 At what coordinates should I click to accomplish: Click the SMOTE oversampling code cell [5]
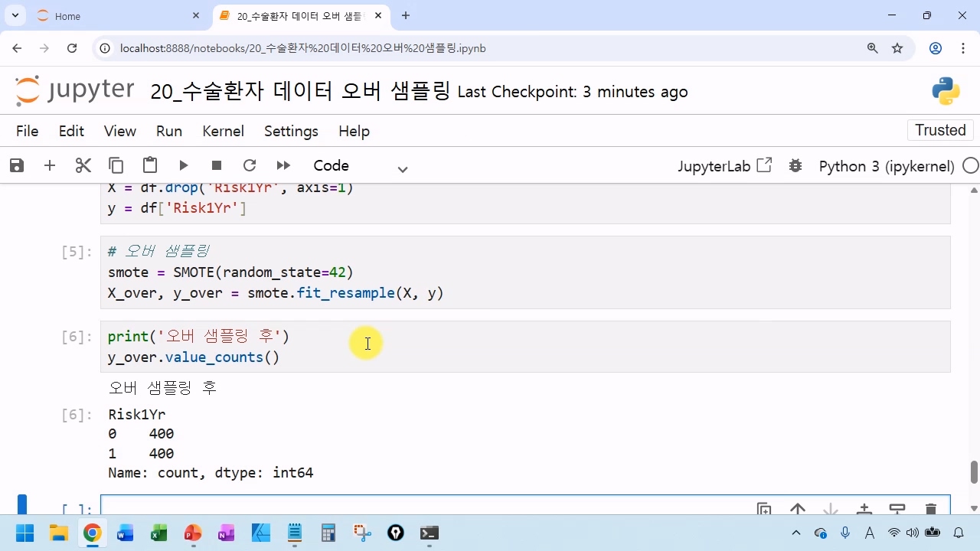(x=525, y=272)
